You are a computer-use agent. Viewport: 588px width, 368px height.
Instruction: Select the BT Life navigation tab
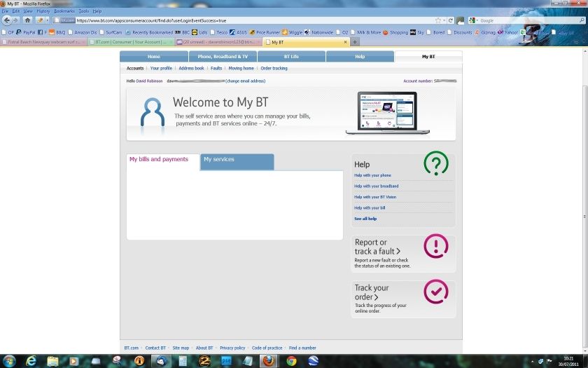291,56
